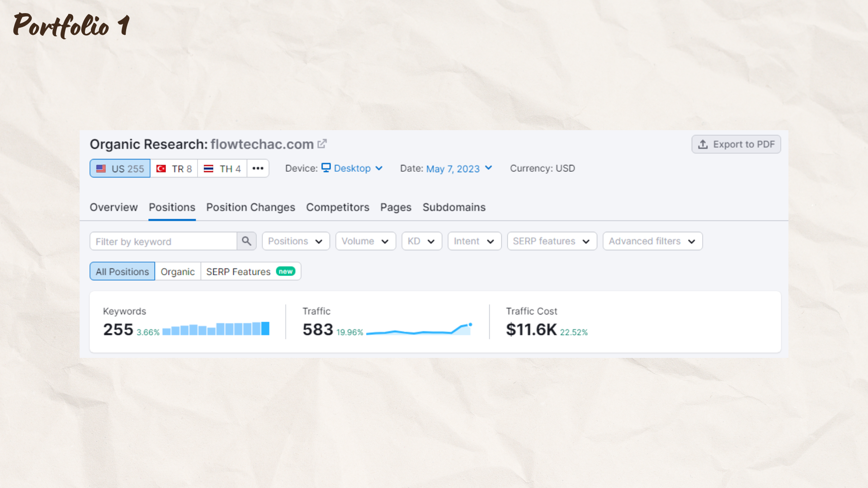Expand the Volume filter dropdown
Screen dimensions: 868x488
[365, 241]
